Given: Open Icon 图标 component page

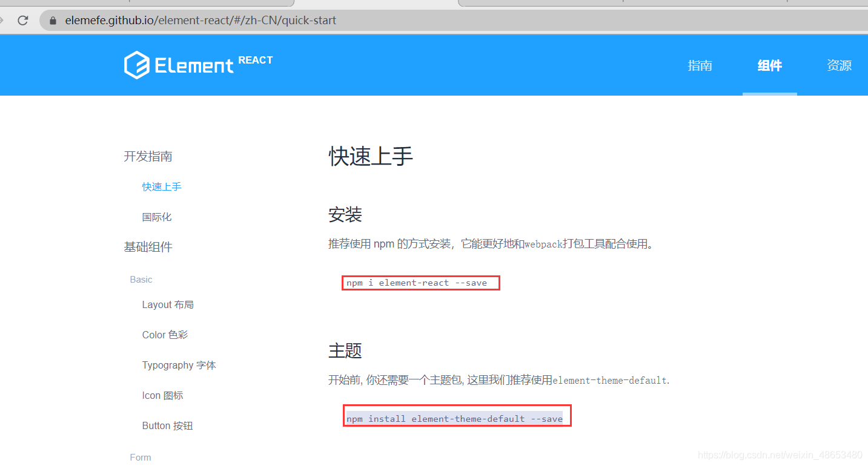Looking at the screenshot, I should [162, 395].
